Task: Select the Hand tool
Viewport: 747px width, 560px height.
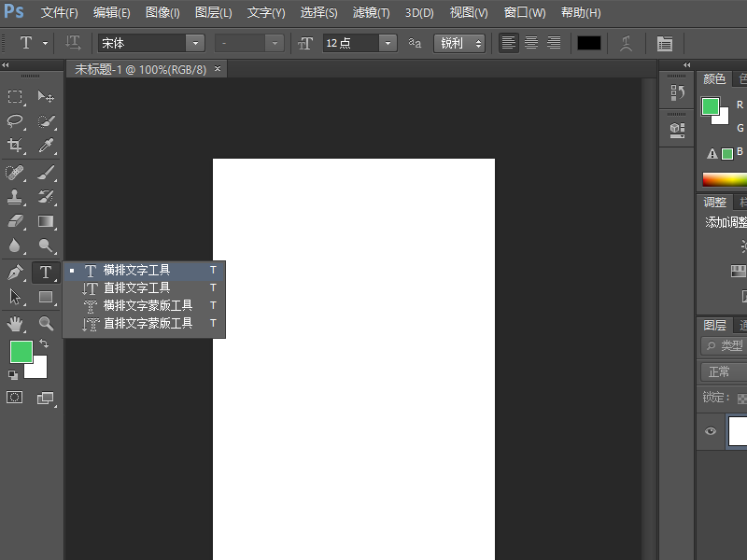Action: tap(15, 324)
